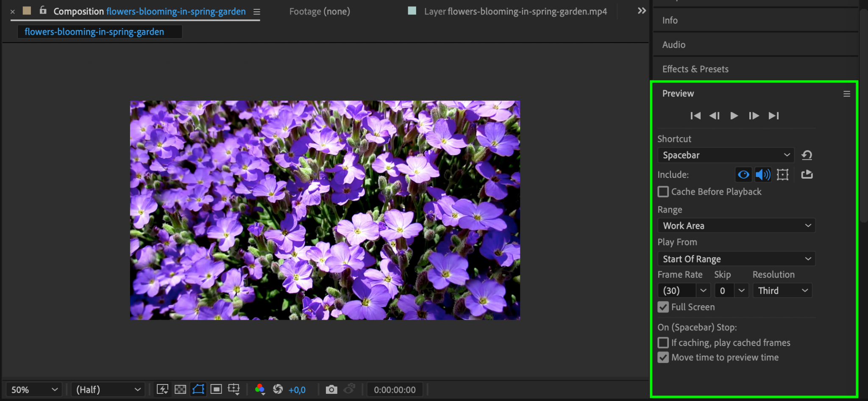The image size is (868, 401).
Task: Enable Cache Before Playback checkbox
Action: (663, 192)
